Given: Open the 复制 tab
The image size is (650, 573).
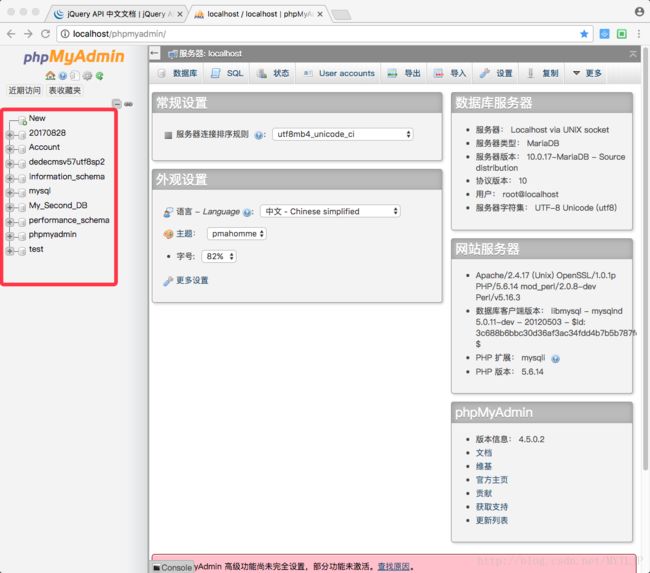Looking at the screenshot, I should (x=542, y=73).
